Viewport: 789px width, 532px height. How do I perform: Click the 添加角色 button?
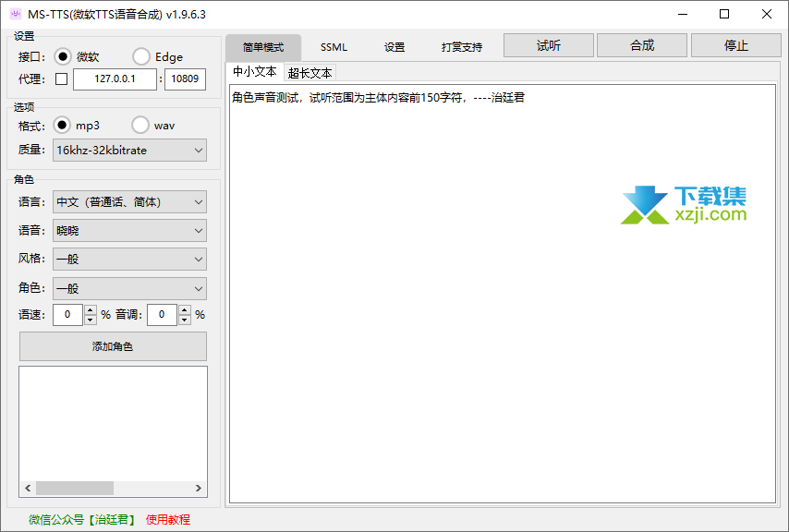(113, 346)
